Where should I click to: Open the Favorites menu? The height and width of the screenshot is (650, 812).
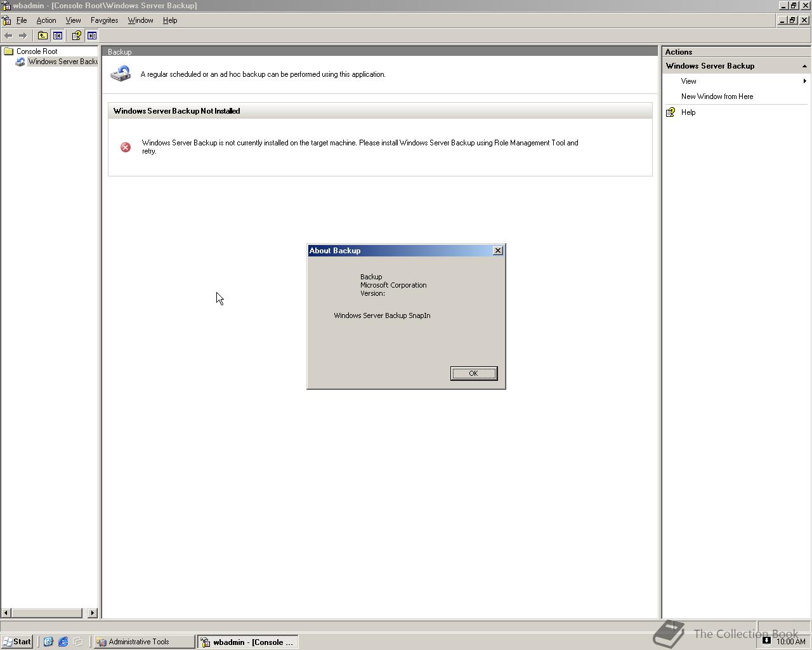[104, 20]
